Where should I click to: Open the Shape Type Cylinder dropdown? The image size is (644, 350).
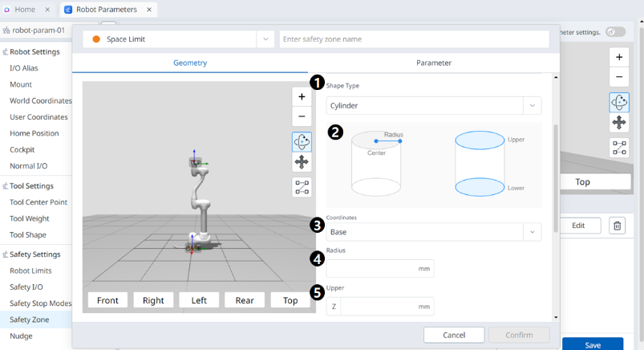[531, 105]
